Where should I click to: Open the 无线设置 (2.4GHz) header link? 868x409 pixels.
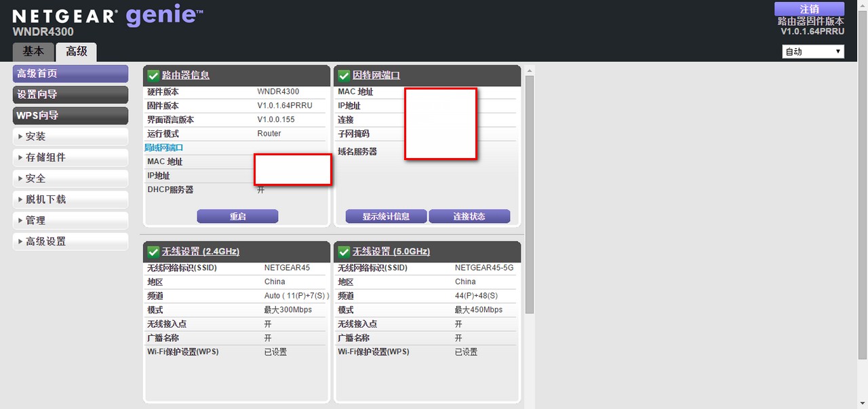pos(200,252)
